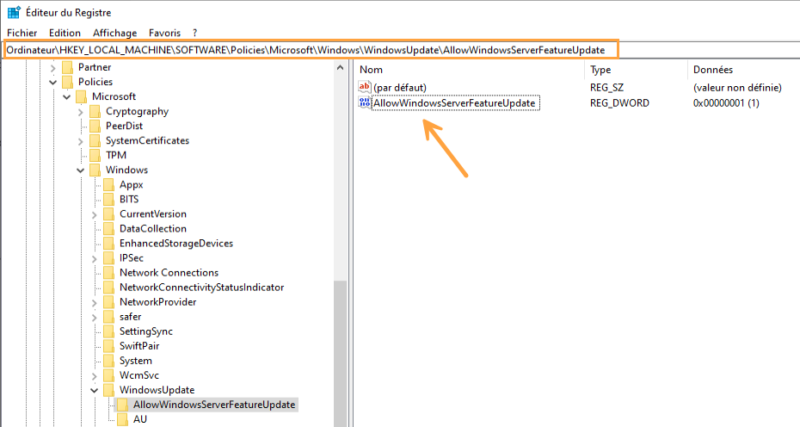Viewport: 800px width, 427px height.
Task: Click the BITS folder icon
Action: 109,199
